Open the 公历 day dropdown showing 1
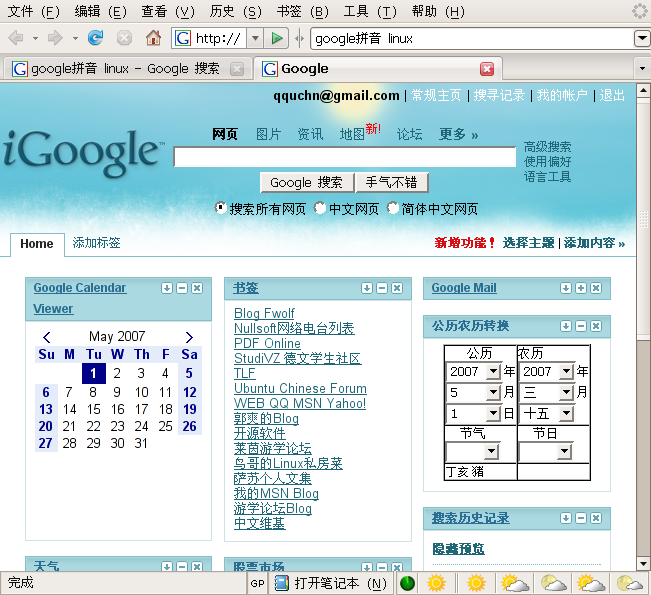This screenshot has width=651, height=595. 494,413
